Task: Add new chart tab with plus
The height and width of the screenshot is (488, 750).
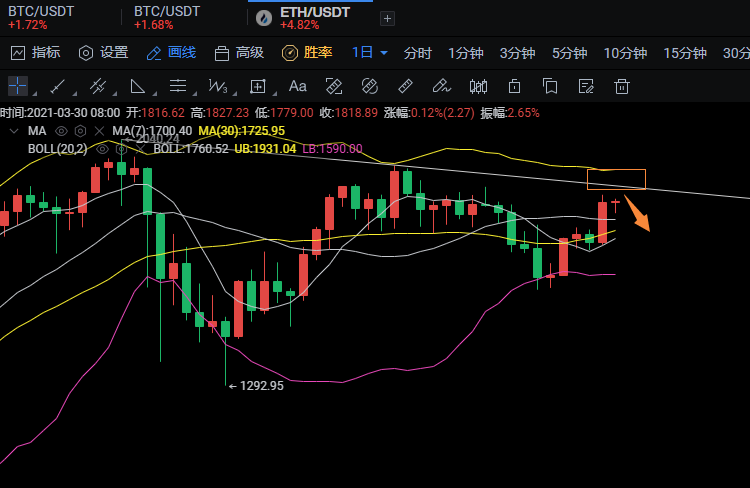Action: point(387,19)
